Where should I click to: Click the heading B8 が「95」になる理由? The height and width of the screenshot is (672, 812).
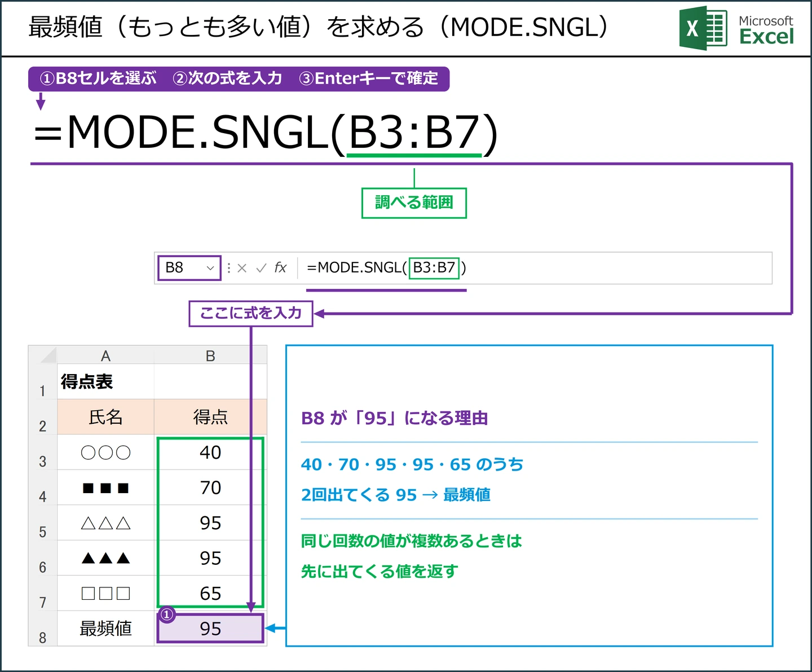point(395,418)
